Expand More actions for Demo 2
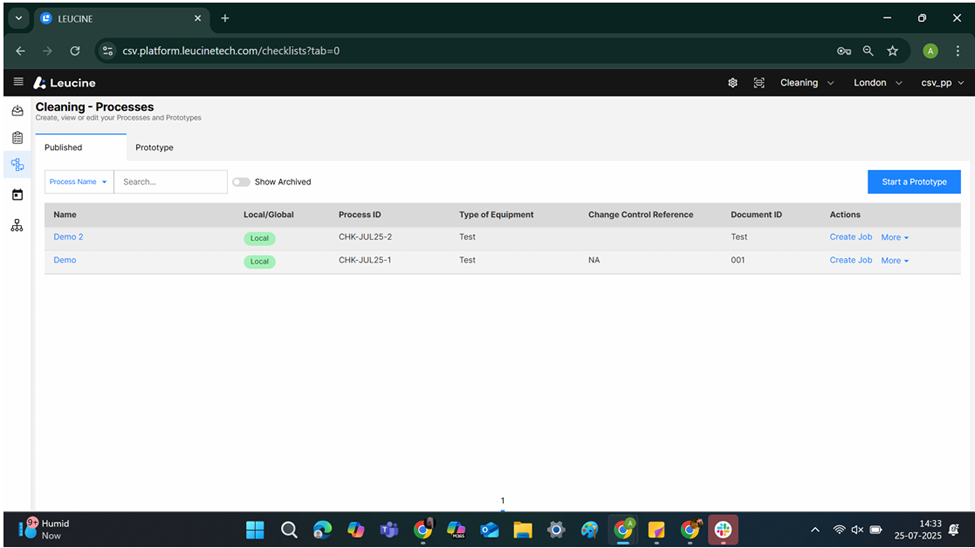 [x=894, y=238]
